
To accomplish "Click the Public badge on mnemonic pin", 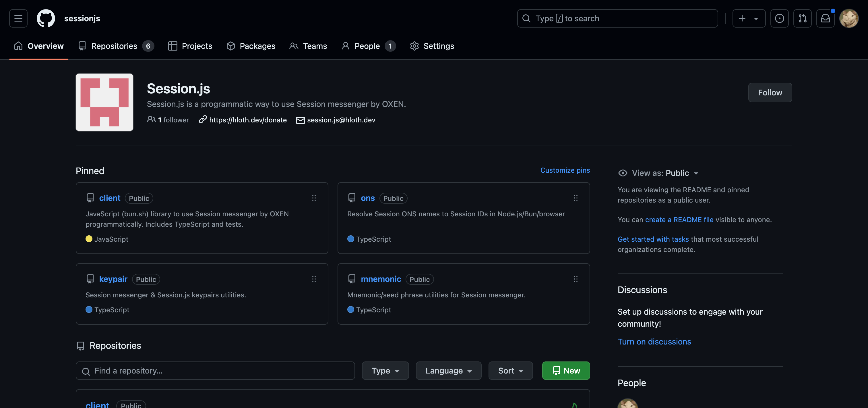I will pyautogui.click(x=420, y=279).
